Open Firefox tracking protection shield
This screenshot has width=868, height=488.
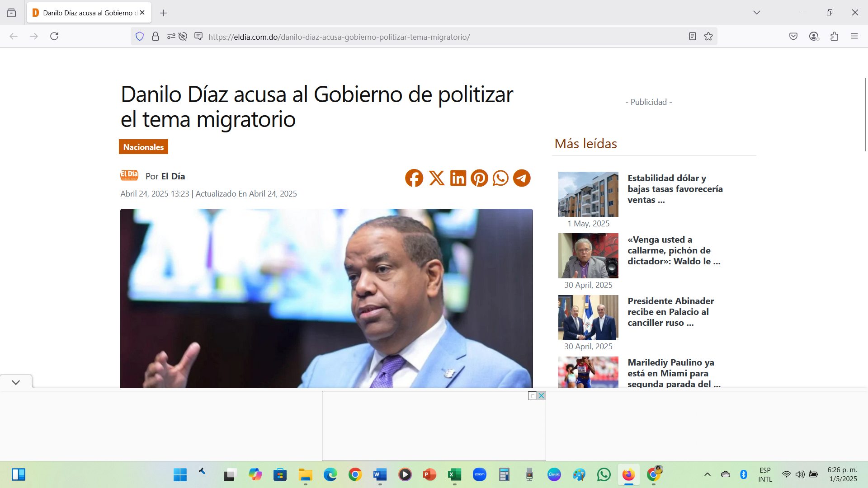pyautogui.click(x=140, y=36)
